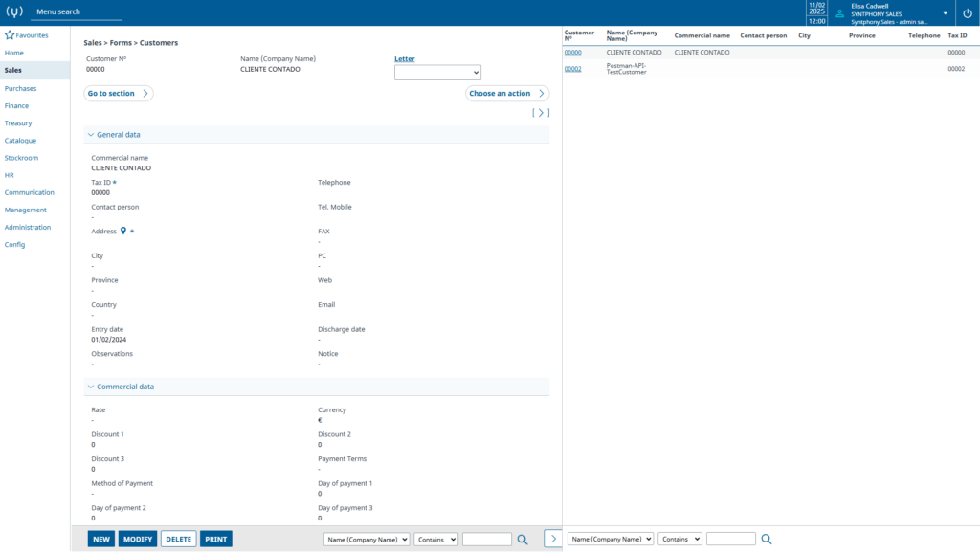Viewport: 980px width, 553px height.
Task: Click the list panel search text field
Action: 730,539
